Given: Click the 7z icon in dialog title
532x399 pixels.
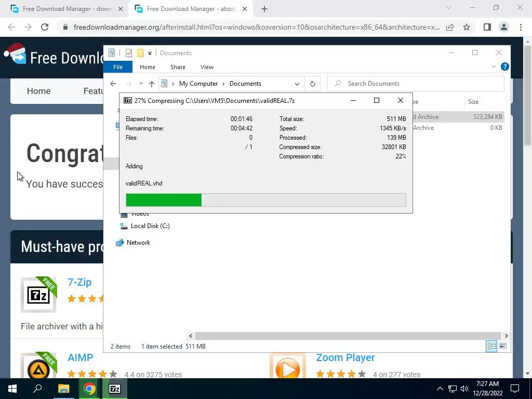Looking at the screenshot, I should [128, 100].
